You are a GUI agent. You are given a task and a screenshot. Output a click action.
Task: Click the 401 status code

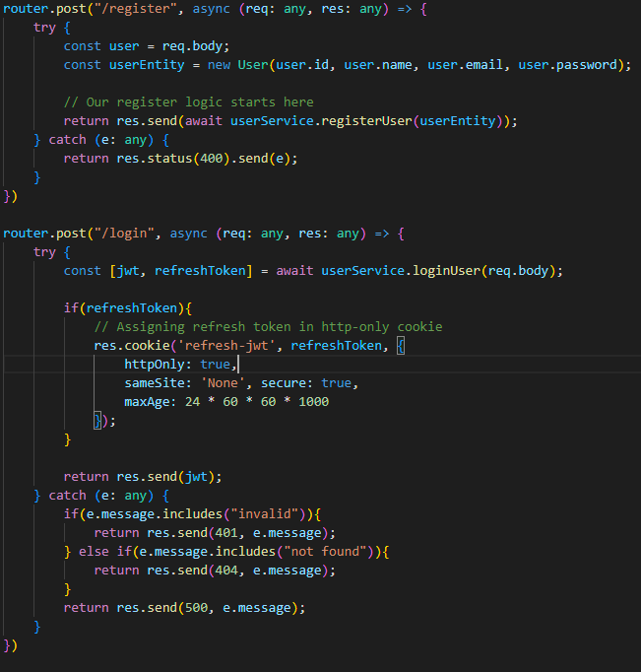226,533
